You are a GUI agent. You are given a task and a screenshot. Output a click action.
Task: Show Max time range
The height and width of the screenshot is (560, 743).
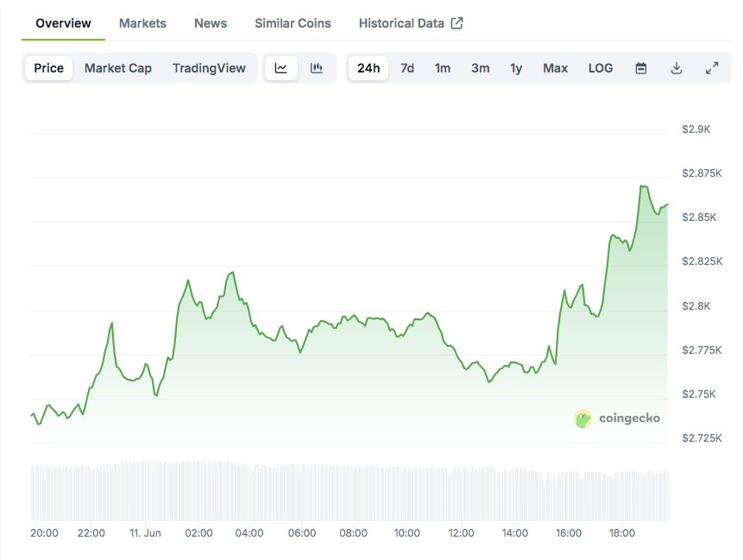(x=555, y=68)
